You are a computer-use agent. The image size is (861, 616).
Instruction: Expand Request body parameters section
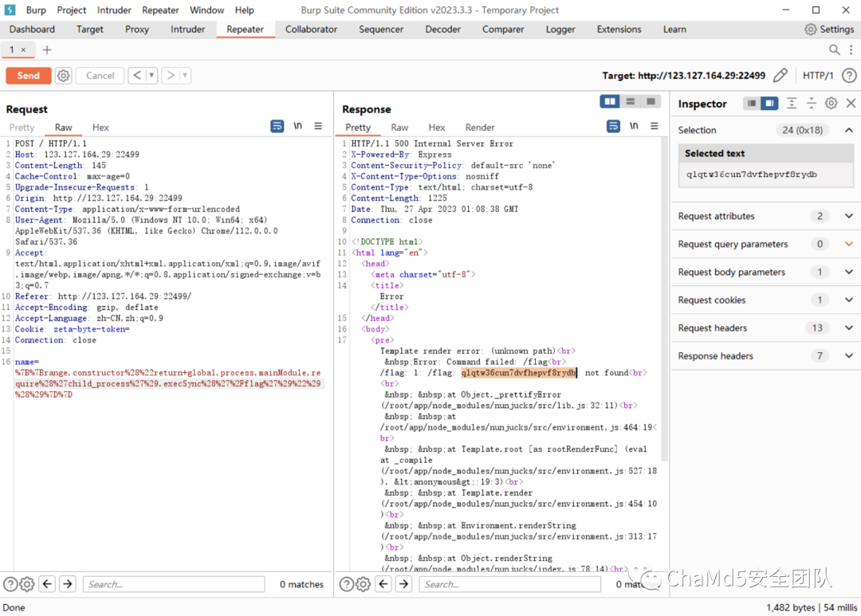click(848, 273)
